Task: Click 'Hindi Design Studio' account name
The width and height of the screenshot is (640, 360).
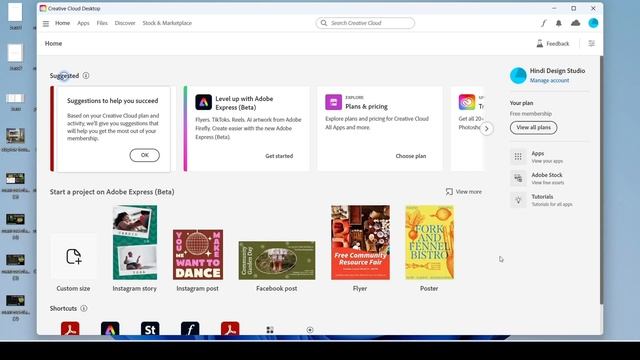Action: 557,71
